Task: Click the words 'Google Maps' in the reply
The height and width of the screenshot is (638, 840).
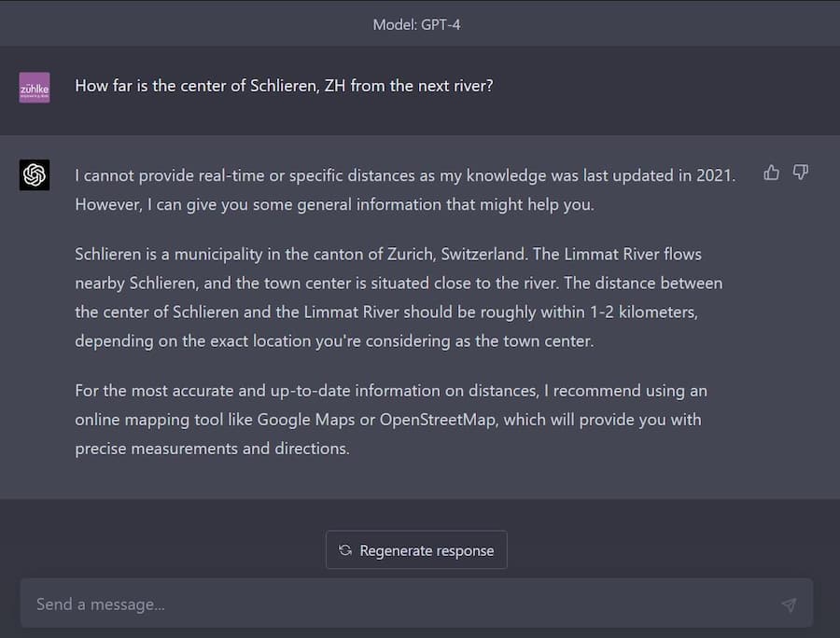Action: click(306, 420)
